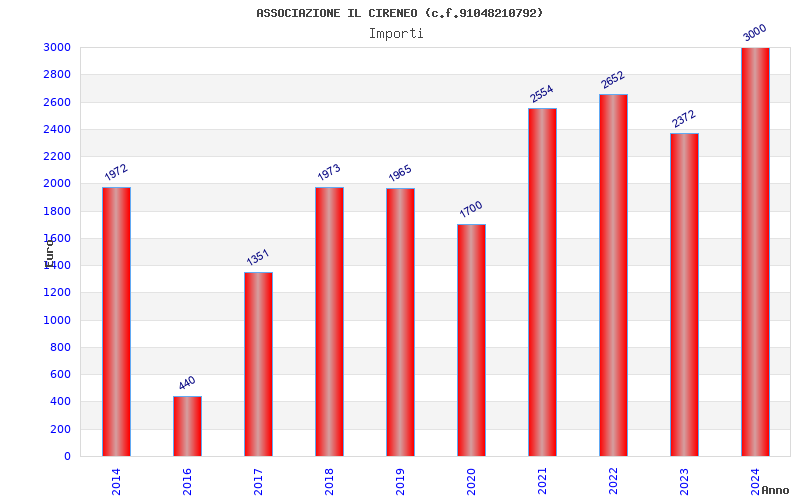Click the 2600 y-axis tick label
The image size is (800, 500).
pos(57,102)
